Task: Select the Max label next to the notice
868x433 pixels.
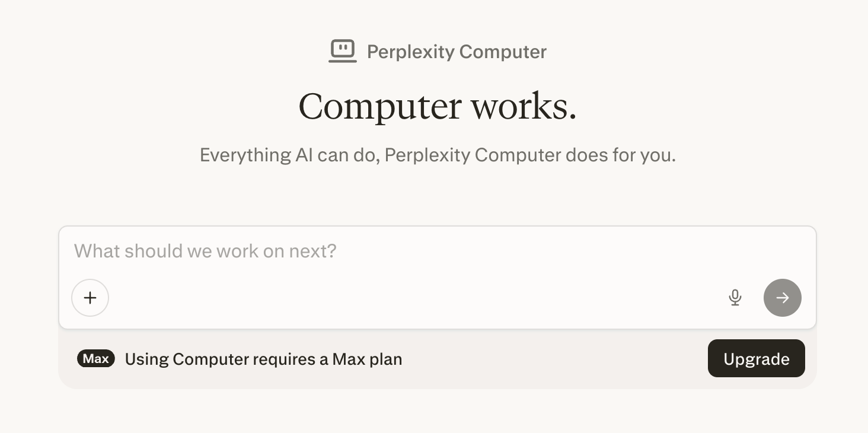Action: coord(95,358)
